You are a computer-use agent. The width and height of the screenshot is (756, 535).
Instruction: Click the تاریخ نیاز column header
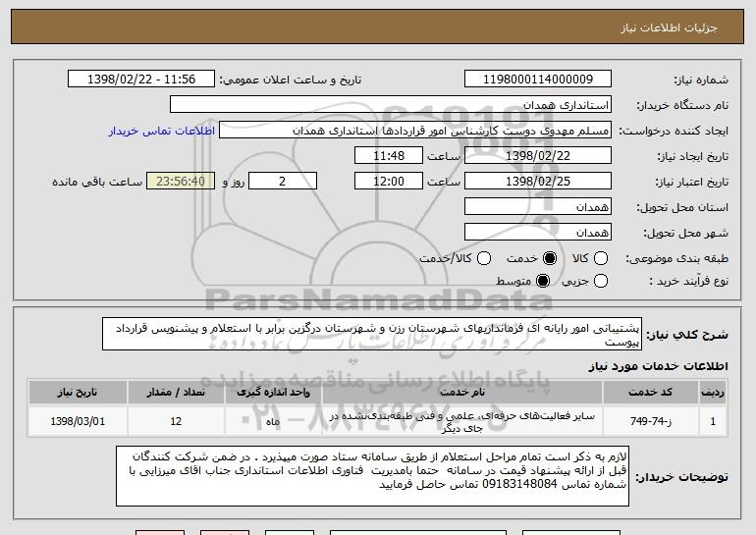point(78,393)
